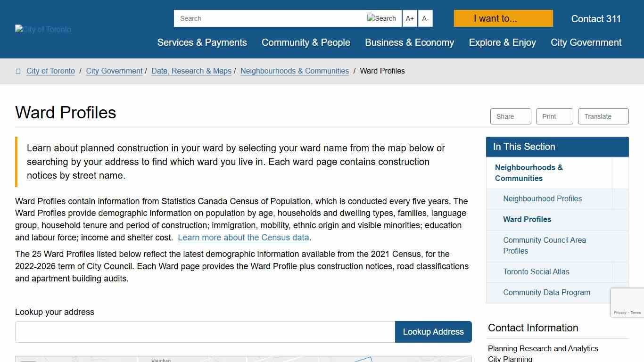Screen dimensions: 644x362
Task: Expand the Neighbourhoods & Communities sidebar section
Action: [x=620, y=173]
